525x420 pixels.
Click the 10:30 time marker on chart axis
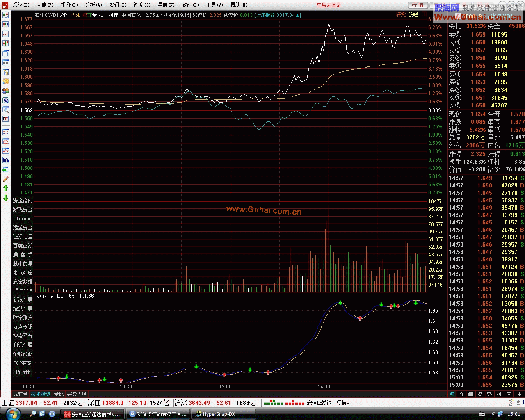[126, 387]
